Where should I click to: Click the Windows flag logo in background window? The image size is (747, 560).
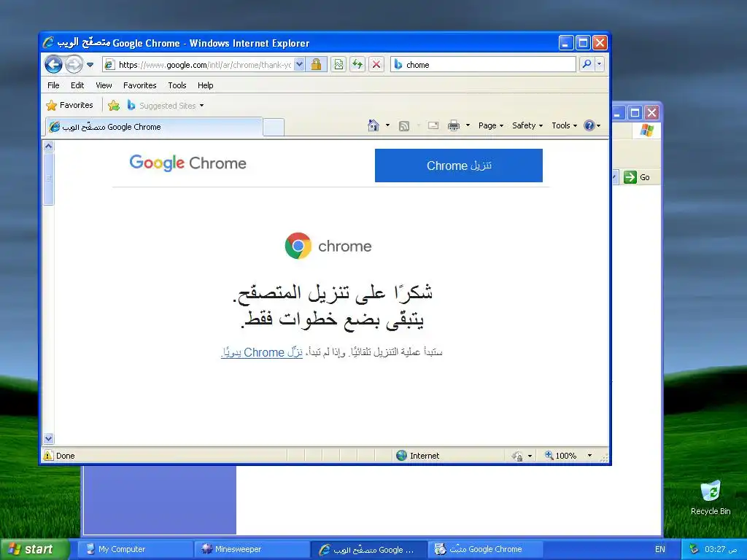[647, 130]
